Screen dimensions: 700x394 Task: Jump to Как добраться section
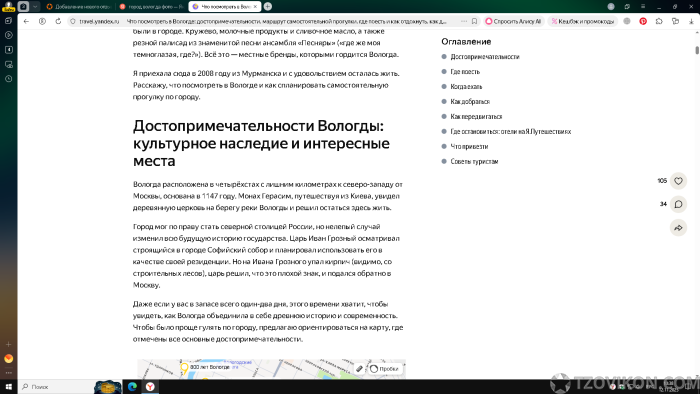pyautogui.click(x=470, y=102)
